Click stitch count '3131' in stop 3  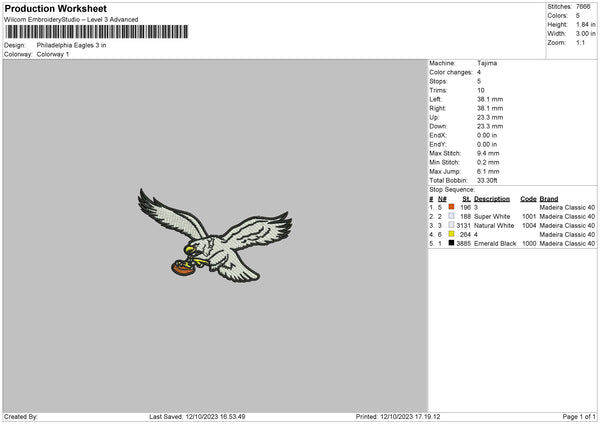click(x=463, y=225)
